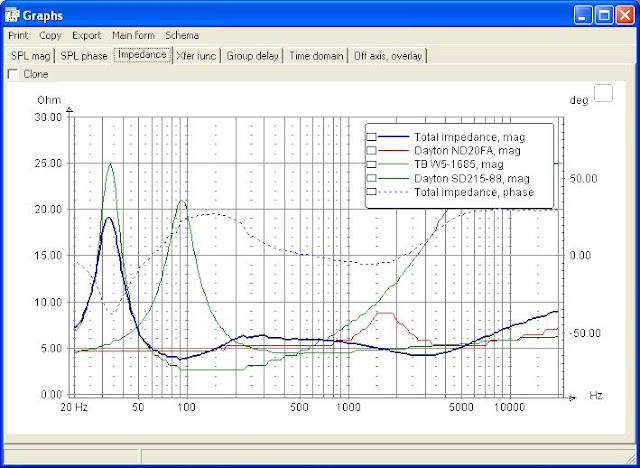
Task: Open the Export menu
Action: [87, 35]
